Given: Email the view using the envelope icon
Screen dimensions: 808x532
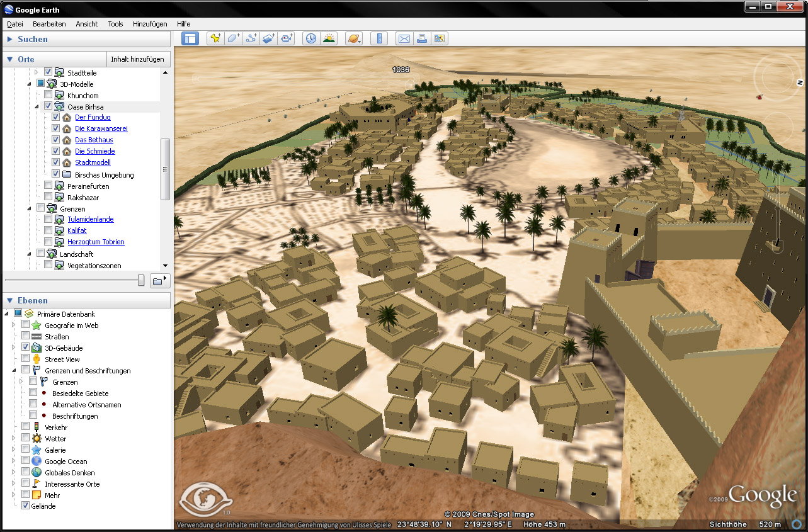Looking at the screenshot, I should (x=404, y=38).
